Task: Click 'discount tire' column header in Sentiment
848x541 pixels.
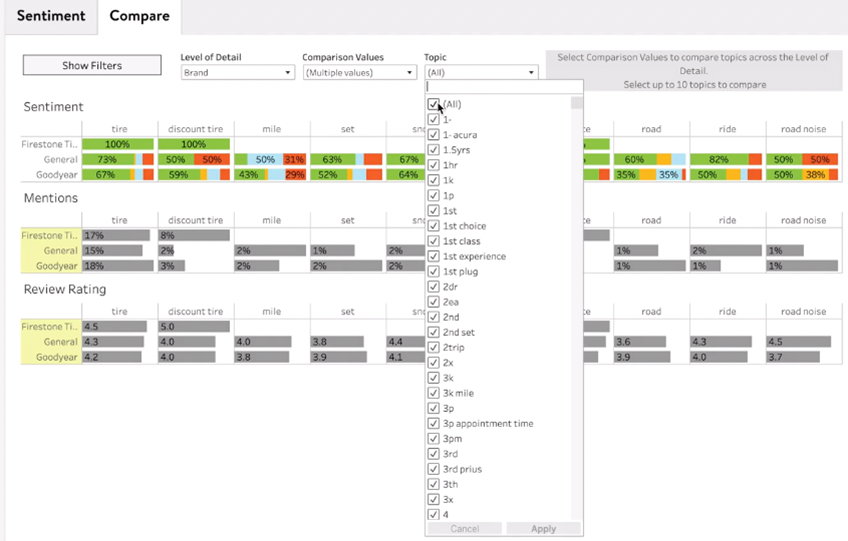Action: tap(195, 129)
